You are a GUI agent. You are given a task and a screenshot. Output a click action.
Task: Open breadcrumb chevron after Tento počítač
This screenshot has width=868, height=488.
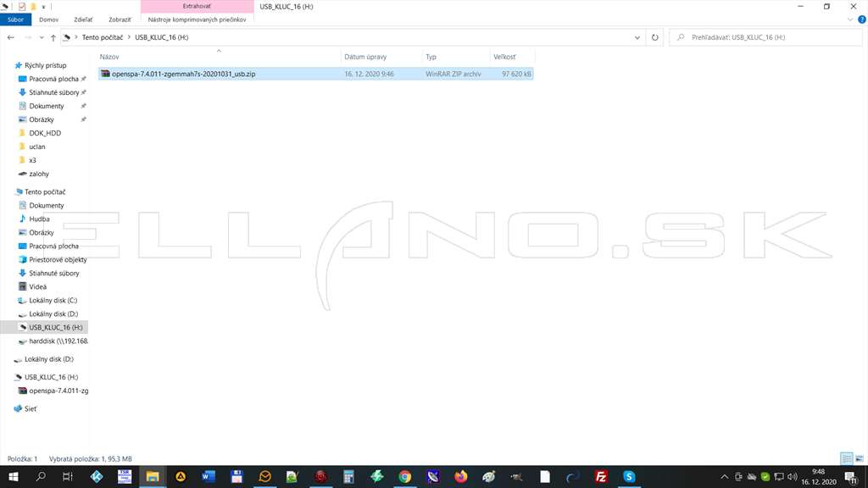pos(129,37)
